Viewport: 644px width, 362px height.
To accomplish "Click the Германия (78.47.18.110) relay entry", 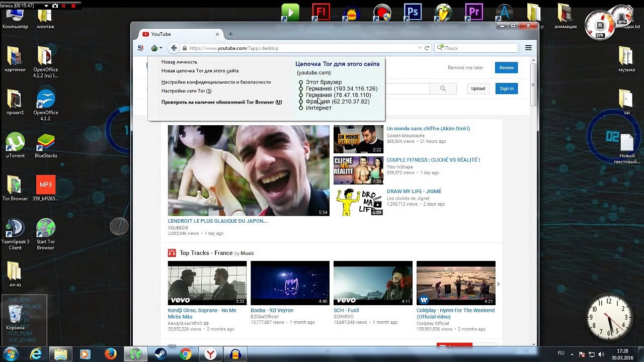I will tap(338, 95).
